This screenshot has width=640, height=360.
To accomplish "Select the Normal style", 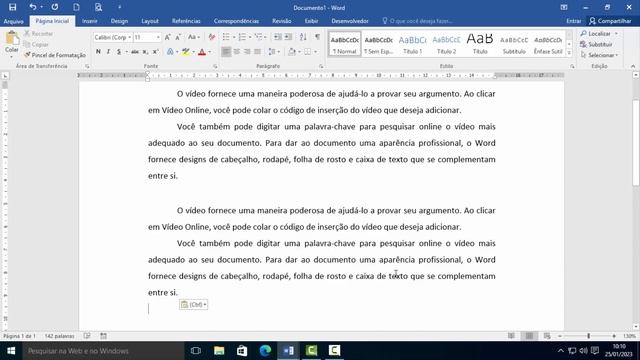I will (x=344, y=44).
